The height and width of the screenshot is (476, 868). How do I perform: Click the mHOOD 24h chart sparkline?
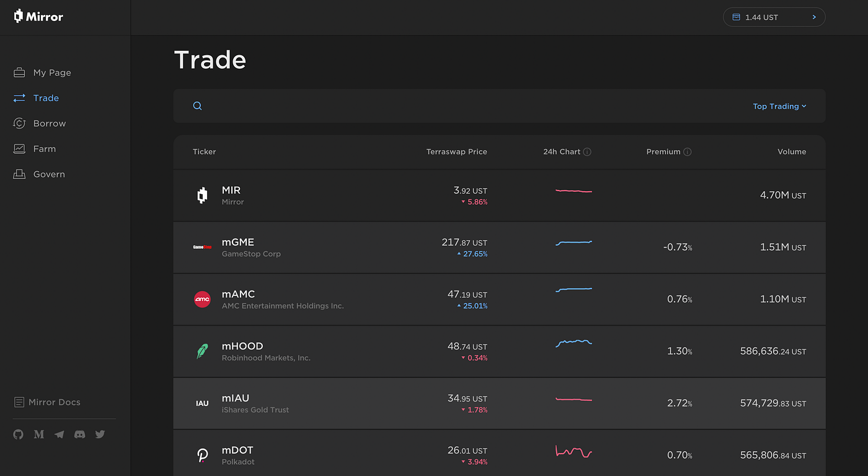point(573,343)
